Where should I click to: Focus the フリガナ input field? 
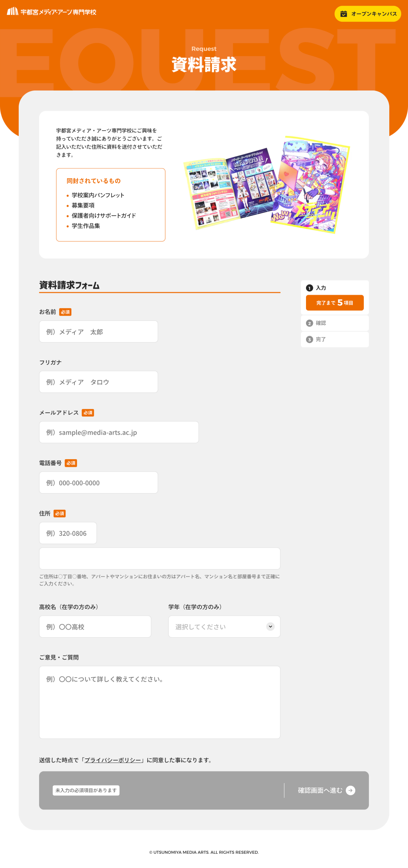(99, 382)
